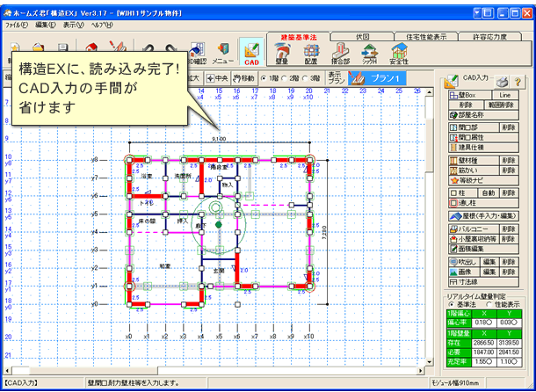Screen dimensions: 536x392
Task: Open help with the question mark icon
Action: coord(518,82)
